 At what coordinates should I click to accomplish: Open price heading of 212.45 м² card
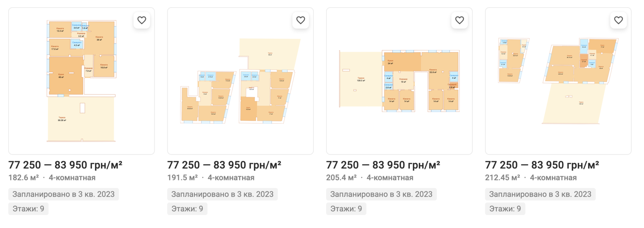point(542,165)
